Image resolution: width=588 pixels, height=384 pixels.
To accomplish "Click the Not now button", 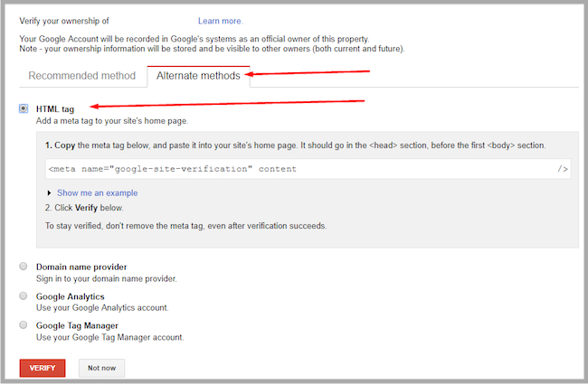I will 101,368.
